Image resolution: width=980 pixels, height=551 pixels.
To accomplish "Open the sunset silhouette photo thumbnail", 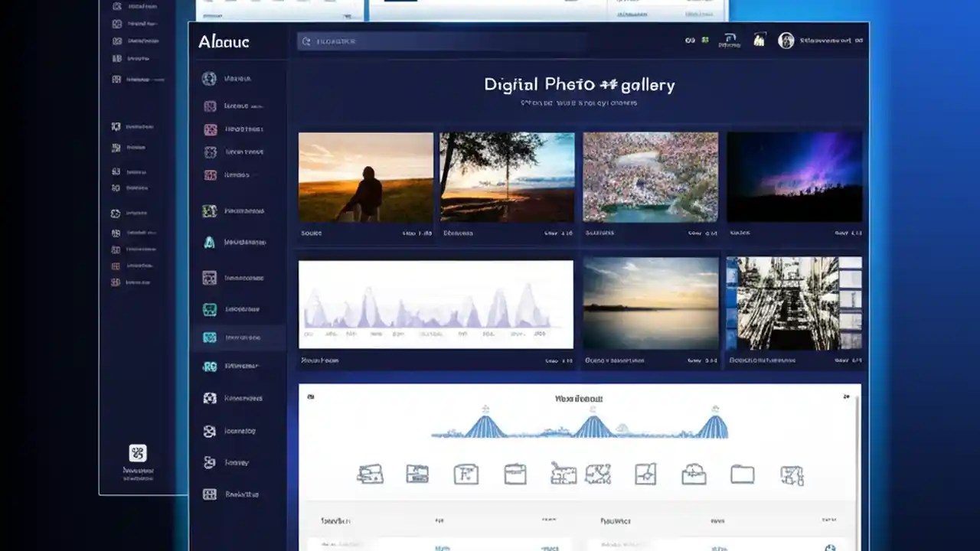I will 365,176.
